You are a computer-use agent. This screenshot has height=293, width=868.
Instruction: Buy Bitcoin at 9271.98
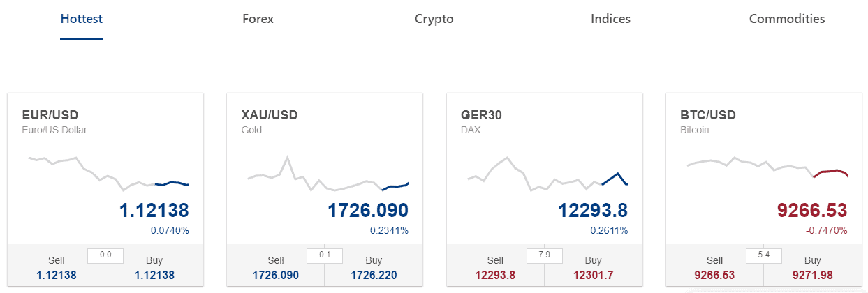pyautogui.click(x=812, y=268)
